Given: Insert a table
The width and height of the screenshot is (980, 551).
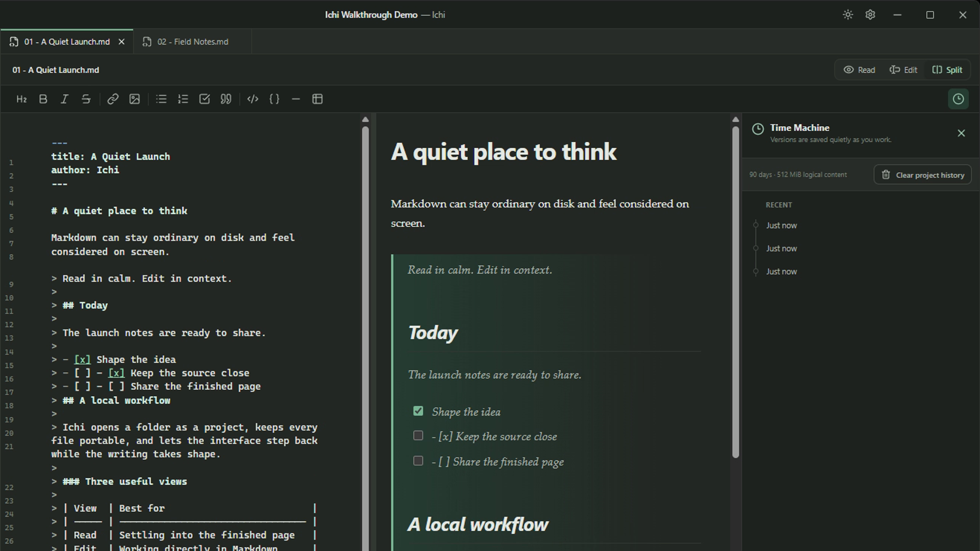Looking at the screenshot, I should (x=317, y=99).
